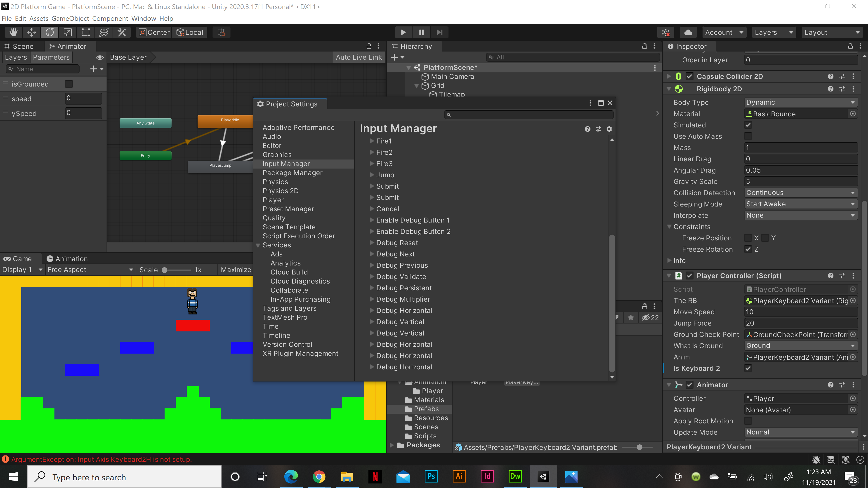Open the Collision Detection dropdown
868x488 pixels.
click(800, 193)
